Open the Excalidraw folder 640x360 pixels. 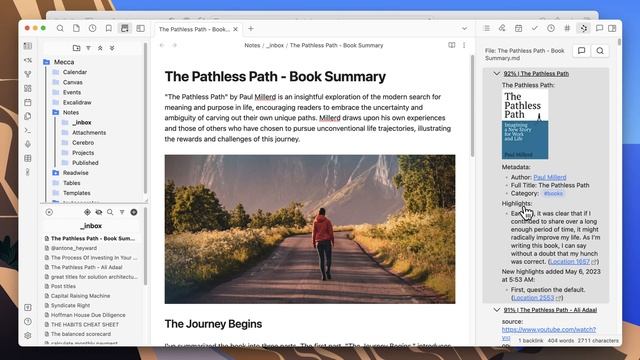(77, 102)
